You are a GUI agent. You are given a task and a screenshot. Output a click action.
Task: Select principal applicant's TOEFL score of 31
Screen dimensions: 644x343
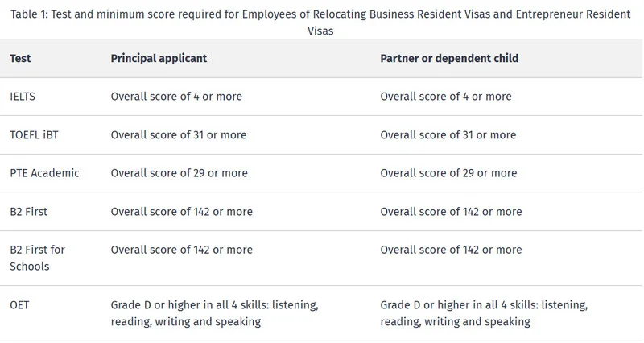[x=178, y=135]
